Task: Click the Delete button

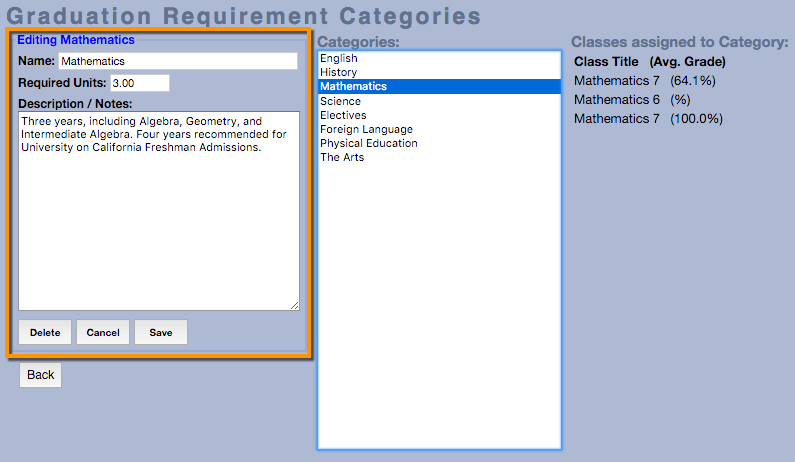Action: click(45, 333)
